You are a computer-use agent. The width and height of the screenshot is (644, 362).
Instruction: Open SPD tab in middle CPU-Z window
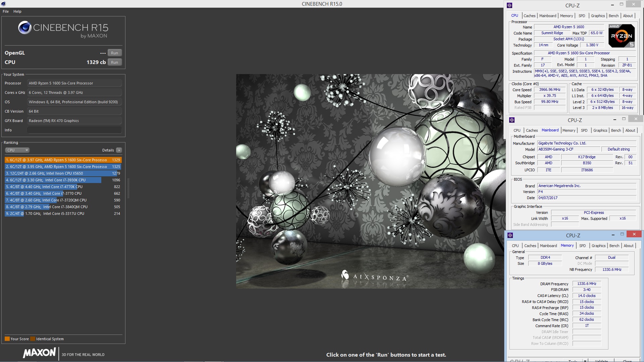(584, 130)
